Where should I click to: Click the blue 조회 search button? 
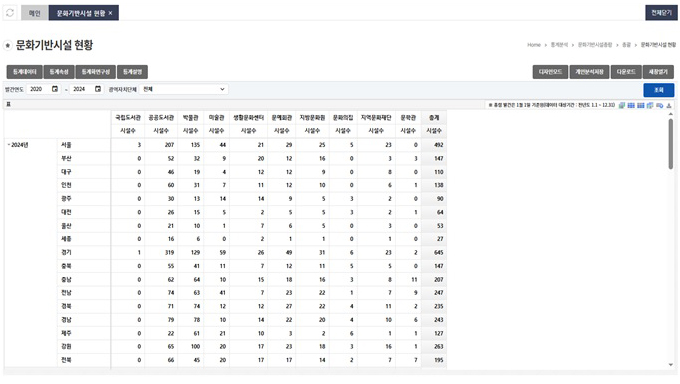pyautogui.click(x=658, y=90)
